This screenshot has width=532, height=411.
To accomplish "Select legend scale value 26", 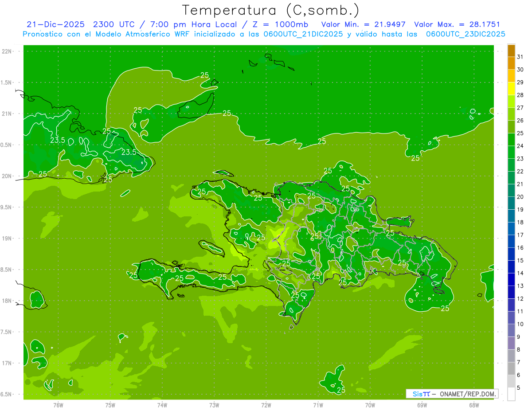I will 520,121.
